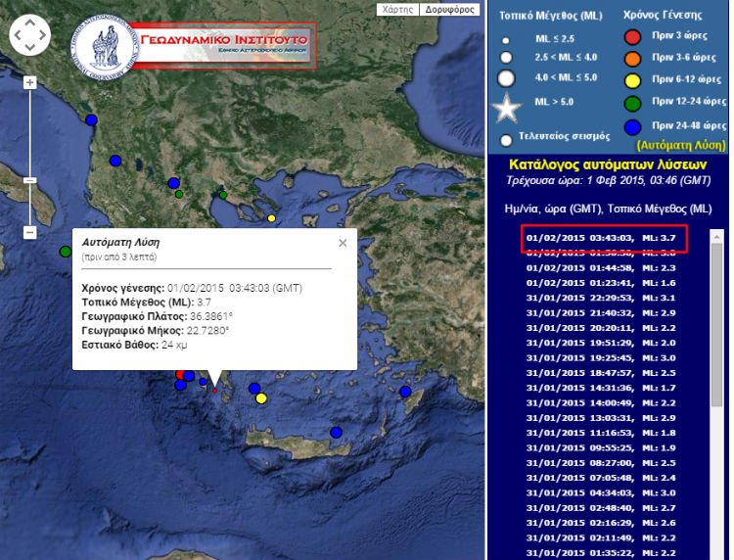Open the 31/01/2015 22:29:53 ML 3.1 entry
Viewport: 734px width, 560px height.
[602, 298]
